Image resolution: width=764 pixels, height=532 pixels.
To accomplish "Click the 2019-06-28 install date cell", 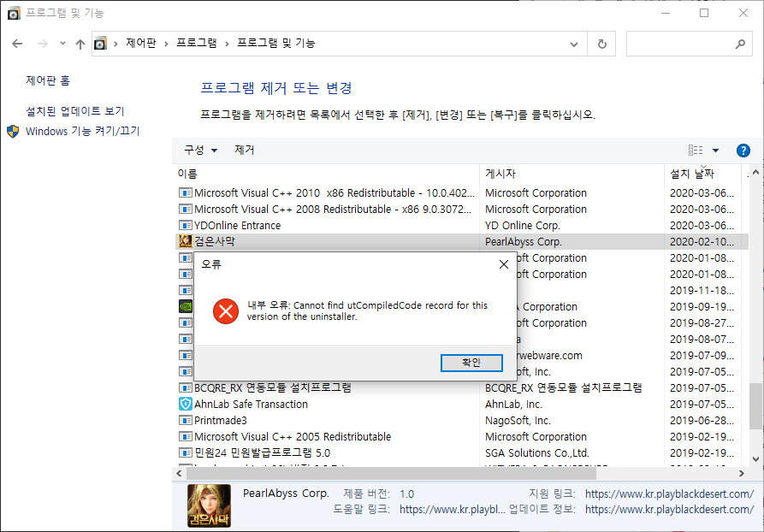I will 702,421.
